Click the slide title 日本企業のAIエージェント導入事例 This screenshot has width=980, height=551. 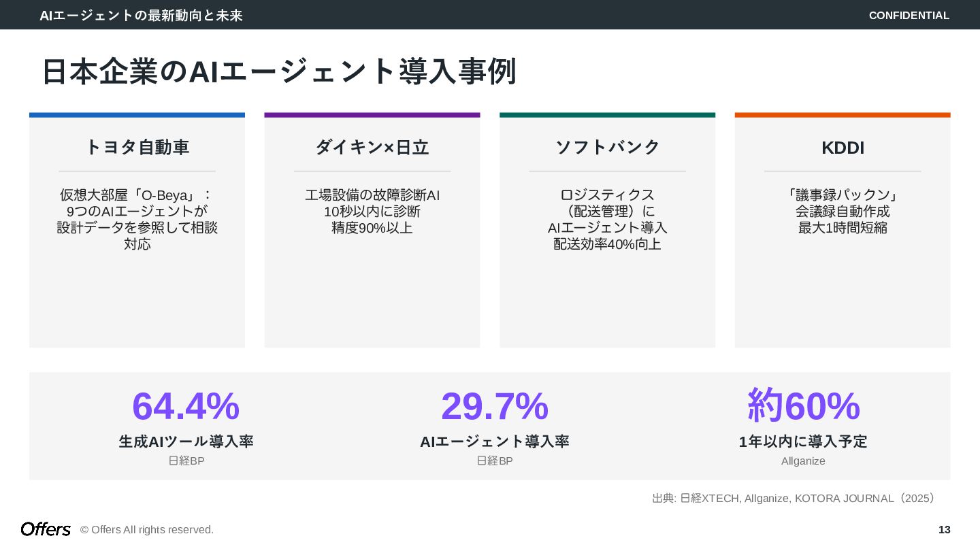(x=279, y=71)
